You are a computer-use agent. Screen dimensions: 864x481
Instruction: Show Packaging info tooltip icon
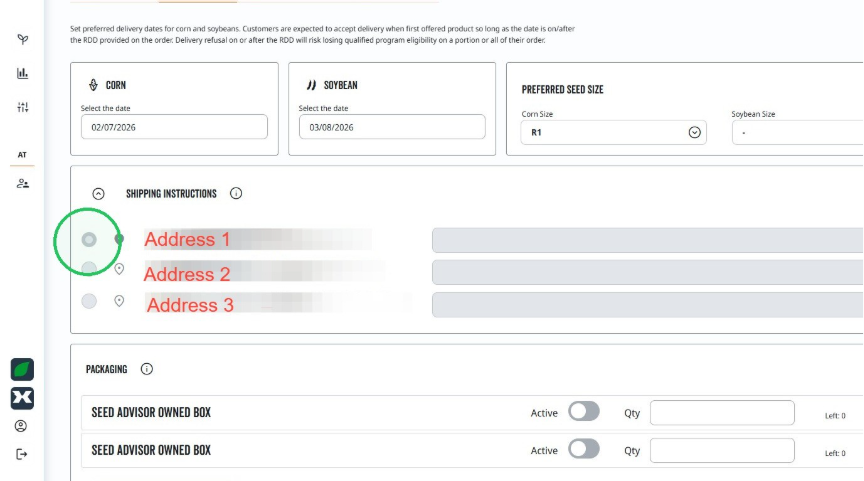pyautogui.click(x=147, y=369)
